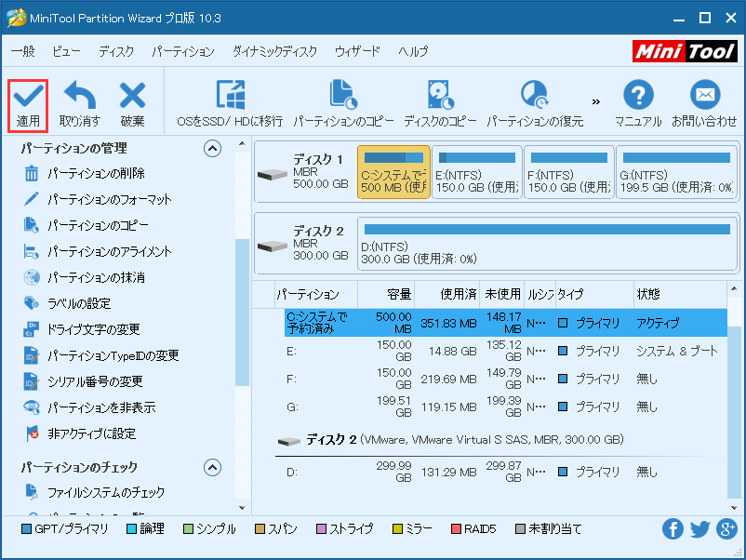Click the 論理 legend swatch
This screenshot has width=746, height=560.
click(x=132, y=529)
